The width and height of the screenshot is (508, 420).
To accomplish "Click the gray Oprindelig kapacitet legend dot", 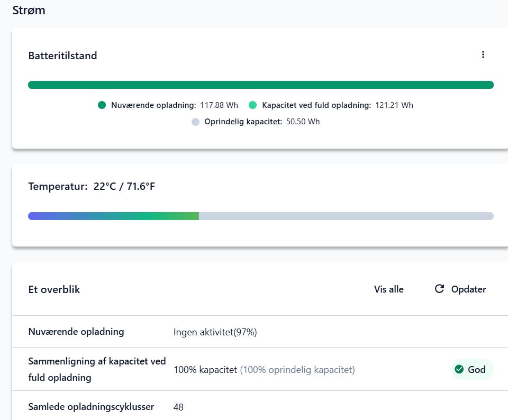I will pyautogui.click(x=195, y=122).
